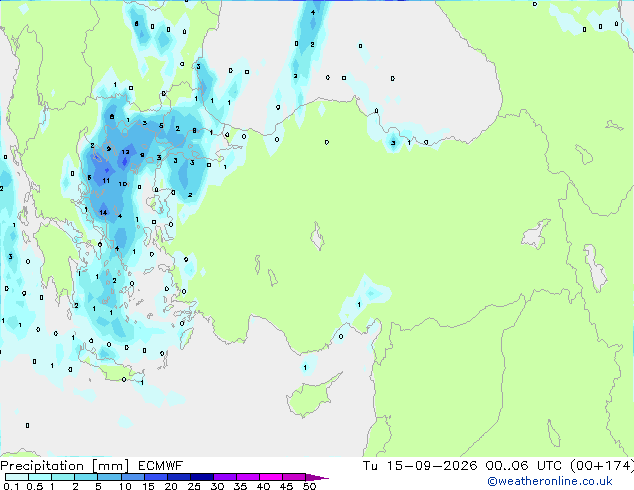Select the ECMWF model label

click(x=161, y=466)
